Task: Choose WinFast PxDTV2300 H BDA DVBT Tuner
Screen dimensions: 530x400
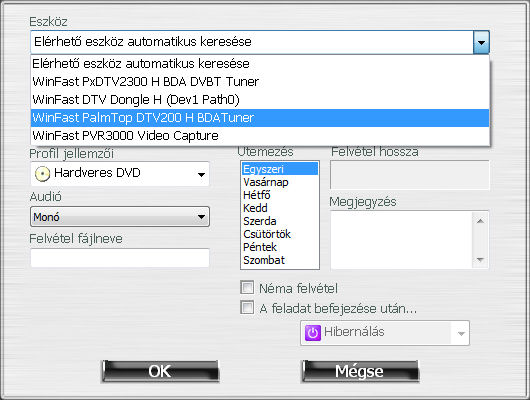Action: 260,81
